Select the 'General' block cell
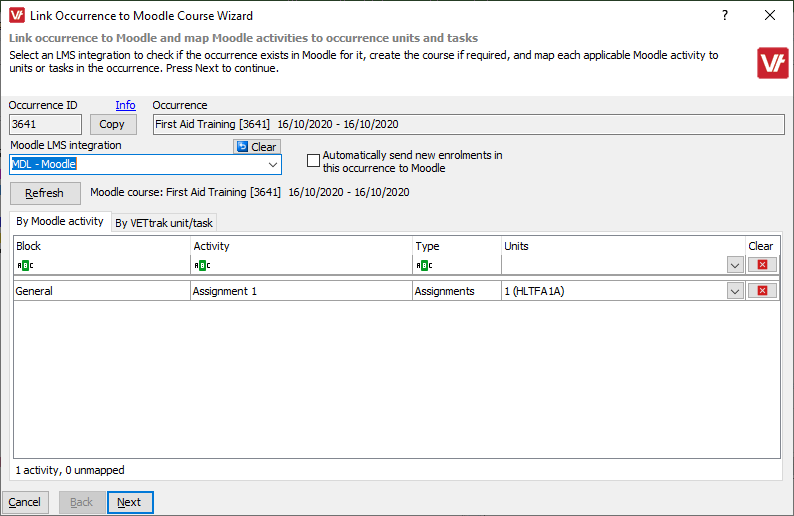This screenshot has width=794, height=516. coord(102,291)
